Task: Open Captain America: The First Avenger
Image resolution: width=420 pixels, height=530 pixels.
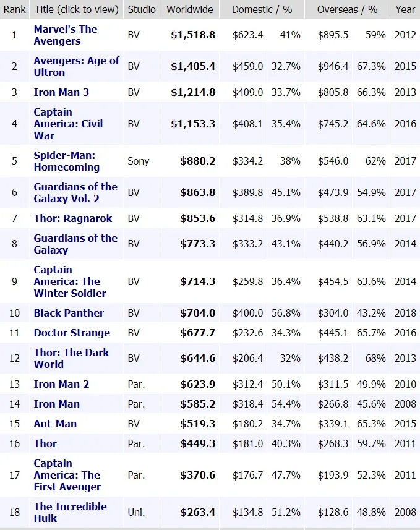Action: coord(67,475)
